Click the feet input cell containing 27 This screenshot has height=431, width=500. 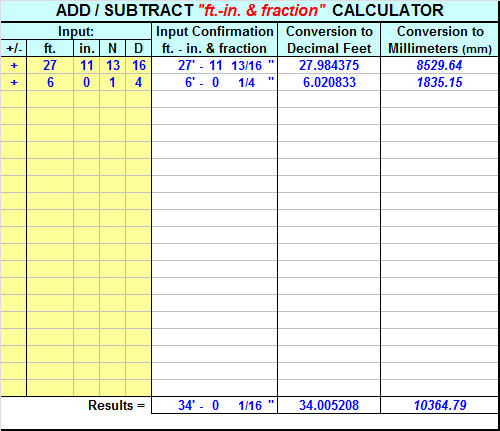tap(50, 65)
